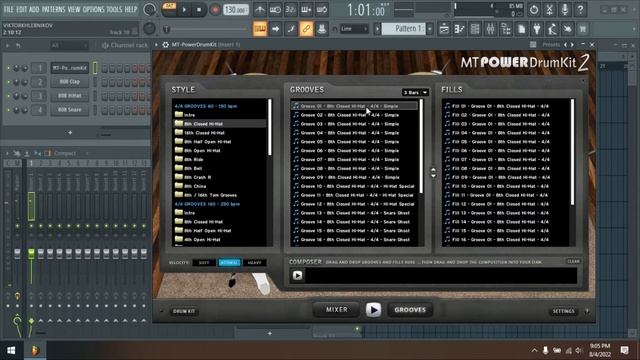The width and height of the screenshot is (640, 360).
Task: Toggle the PAT/SONG mode switch
Action: pyautogui.click(x=169, y=9)
